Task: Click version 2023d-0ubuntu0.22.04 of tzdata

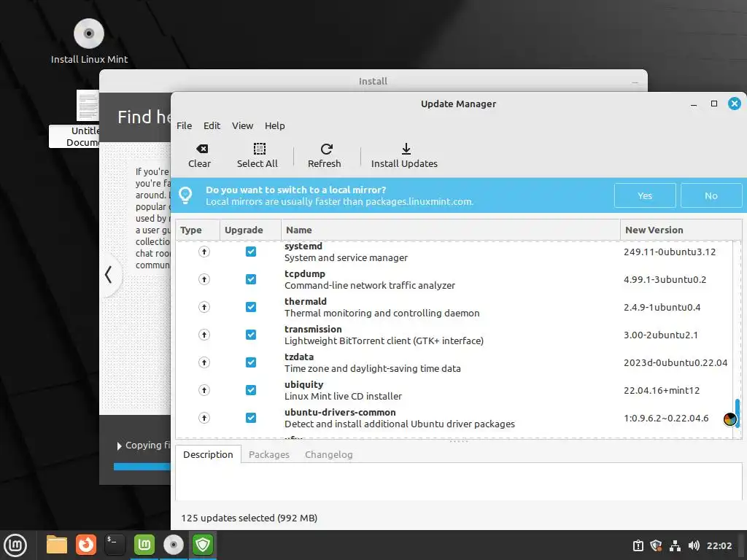Action: click(x=675, y=363)
